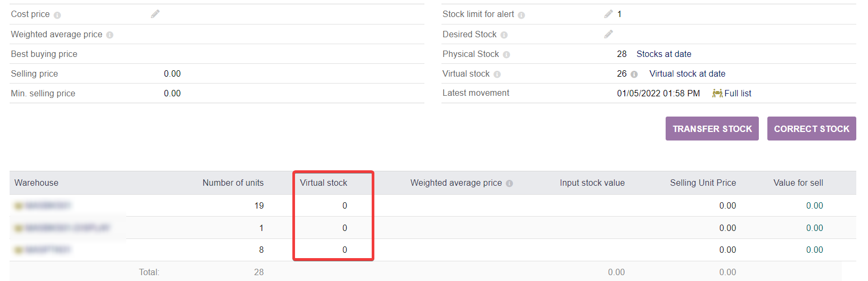Click the CORRECT STOCK button

pos(812,129)
